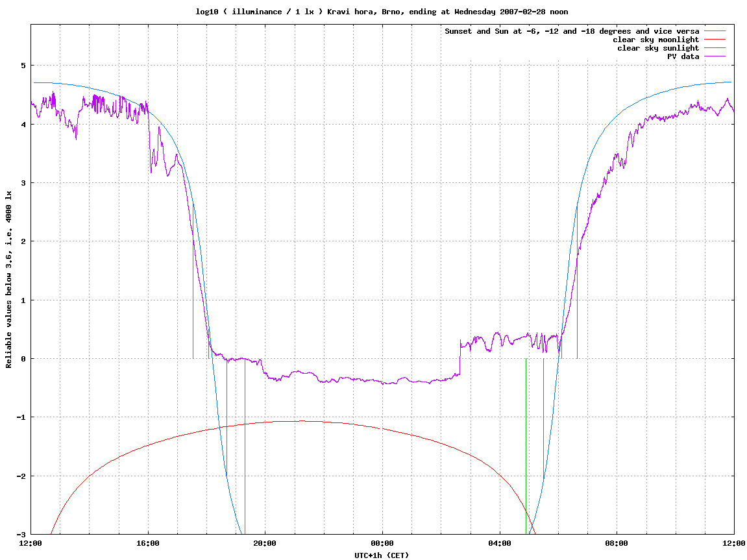Click the green legend line sample
Image resolution: width=747 pixels, height=560 pixels.
[x=715, y=31]
